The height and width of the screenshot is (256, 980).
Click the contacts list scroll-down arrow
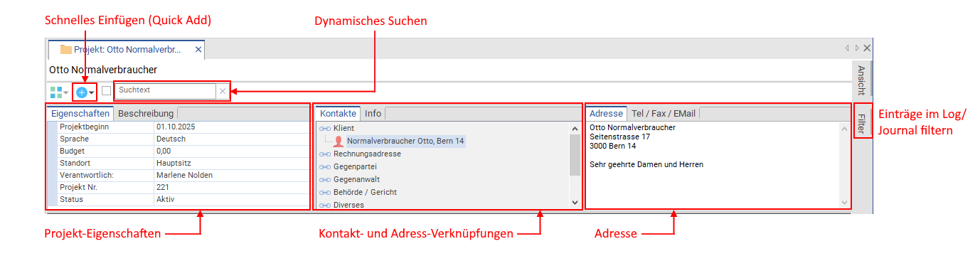(x=575, y=203)
